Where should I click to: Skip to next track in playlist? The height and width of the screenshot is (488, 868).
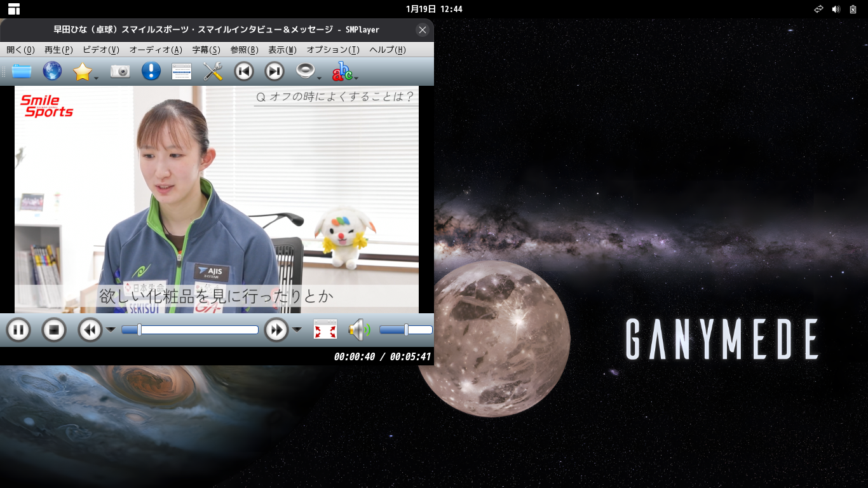[x=275, y=71]
